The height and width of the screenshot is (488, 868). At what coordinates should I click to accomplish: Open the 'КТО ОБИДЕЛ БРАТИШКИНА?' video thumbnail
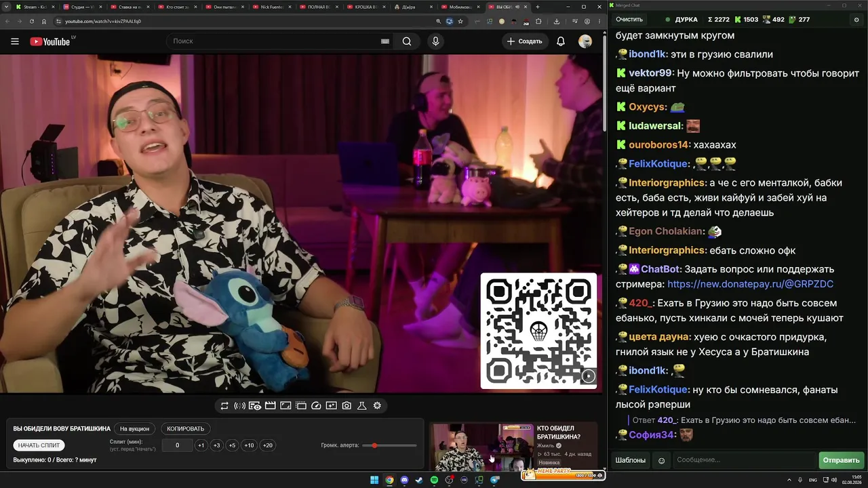click(481, 447)
